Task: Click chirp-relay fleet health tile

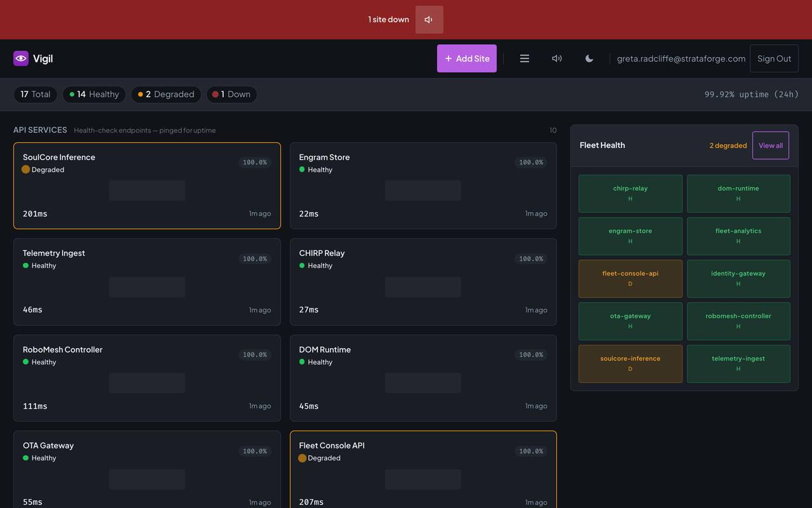Action: [631, 194]
